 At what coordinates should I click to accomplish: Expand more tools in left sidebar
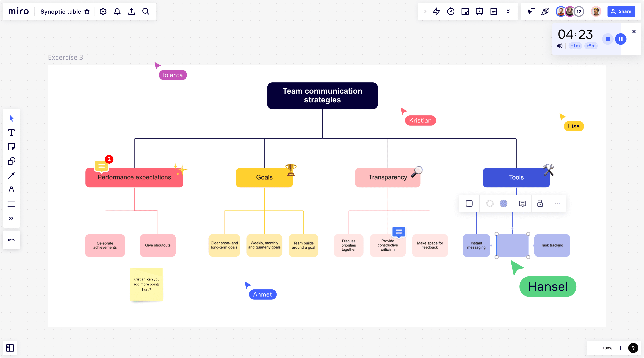coord(11,218)
